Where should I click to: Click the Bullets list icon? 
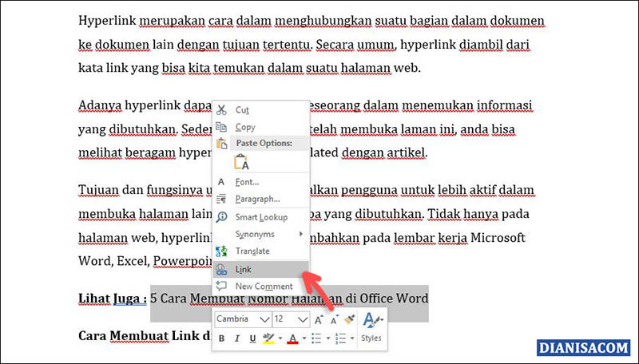(316, 338)
